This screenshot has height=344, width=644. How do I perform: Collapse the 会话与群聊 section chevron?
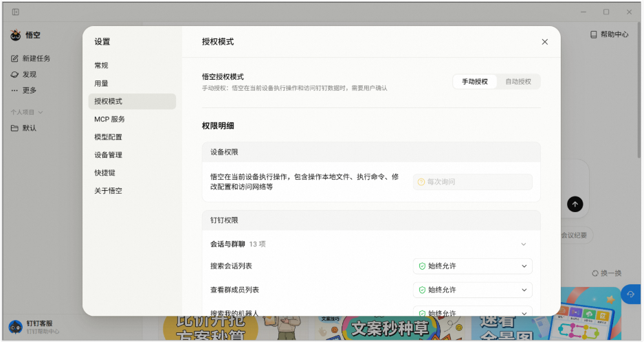pyautogui.click(x=524, y=244)
